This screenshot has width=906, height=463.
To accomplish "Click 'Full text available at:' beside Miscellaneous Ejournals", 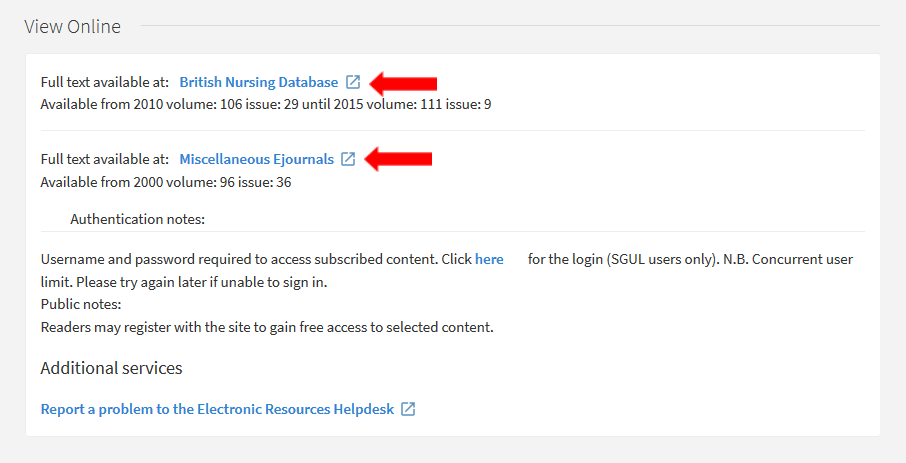I will point(105,159).
